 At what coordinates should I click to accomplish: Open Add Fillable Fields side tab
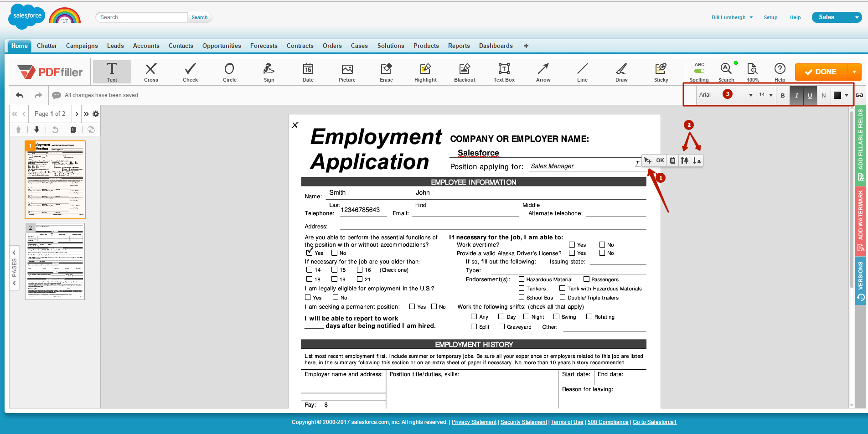click(x=860, y=145)
